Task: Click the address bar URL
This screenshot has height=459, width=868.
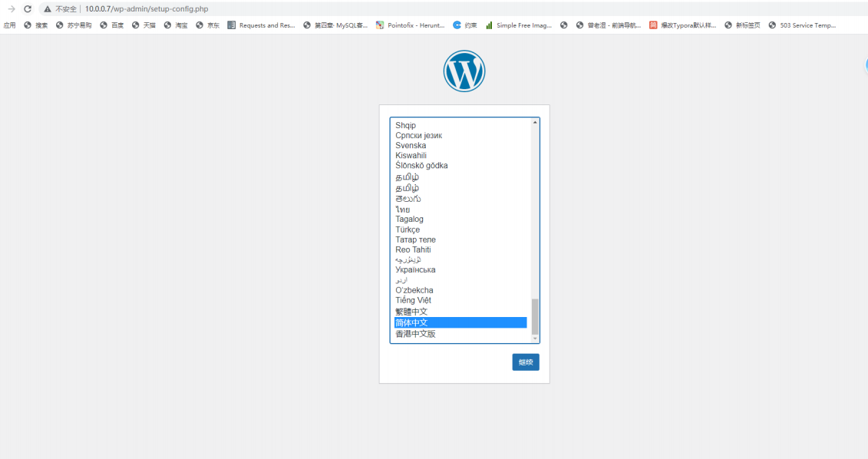Action: coord(146,9)
